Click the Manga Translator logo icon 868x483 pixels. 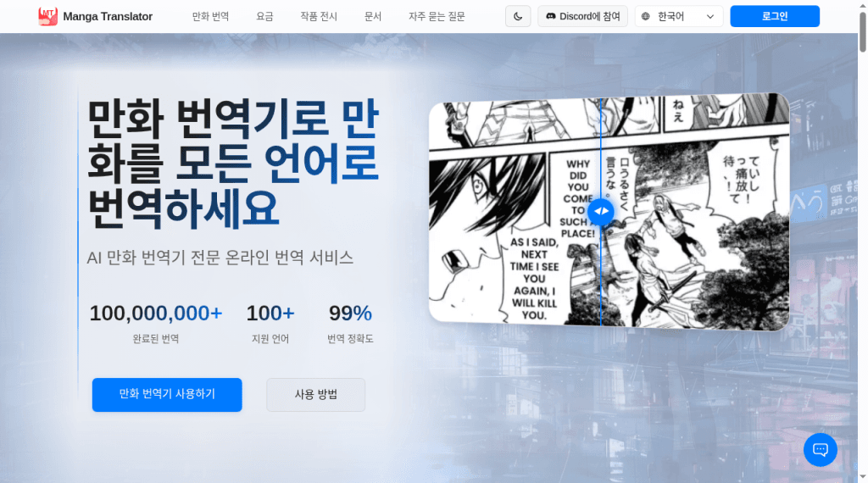[x=47, y=16]
